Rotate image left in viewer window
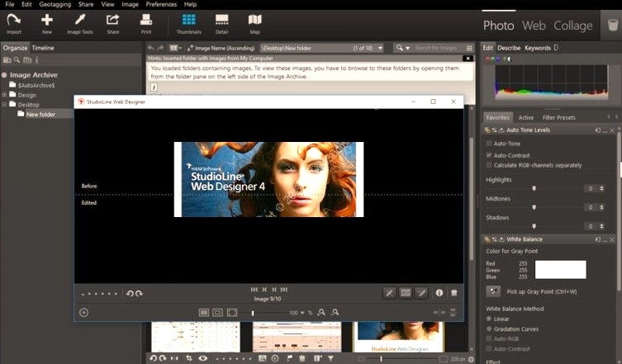622x364 pixels. coord(130,293)
